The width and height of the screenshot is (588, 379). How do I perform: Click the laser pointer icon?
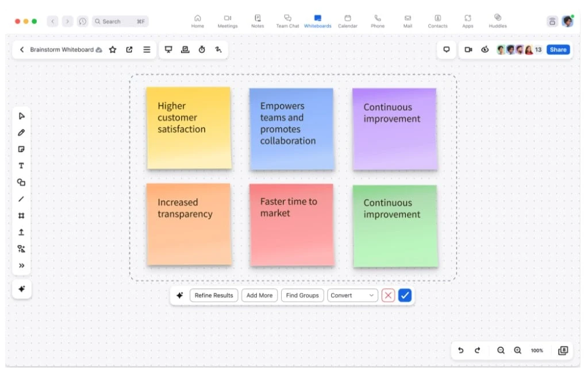coord(218,49)
